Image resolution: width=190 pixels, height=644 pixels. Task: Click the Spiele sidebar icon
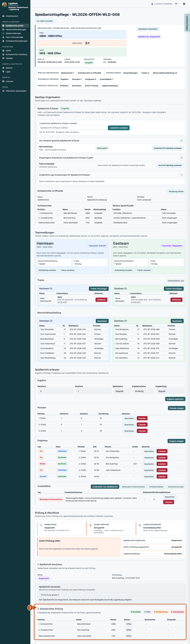point(3,50)
